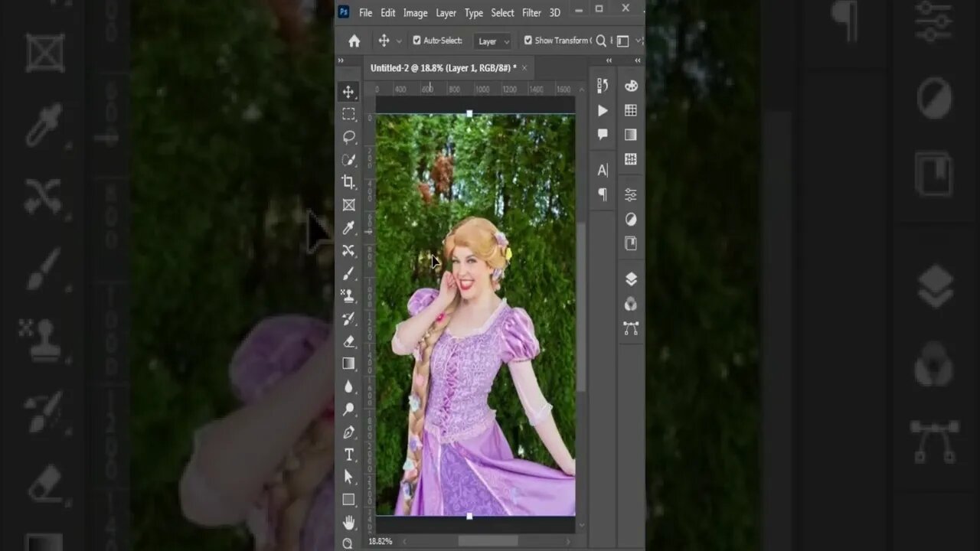The height and width of the screenshot is (551, 980).
Task: Toggle the Auto-Select checkbox
Action: pos(417,41)
